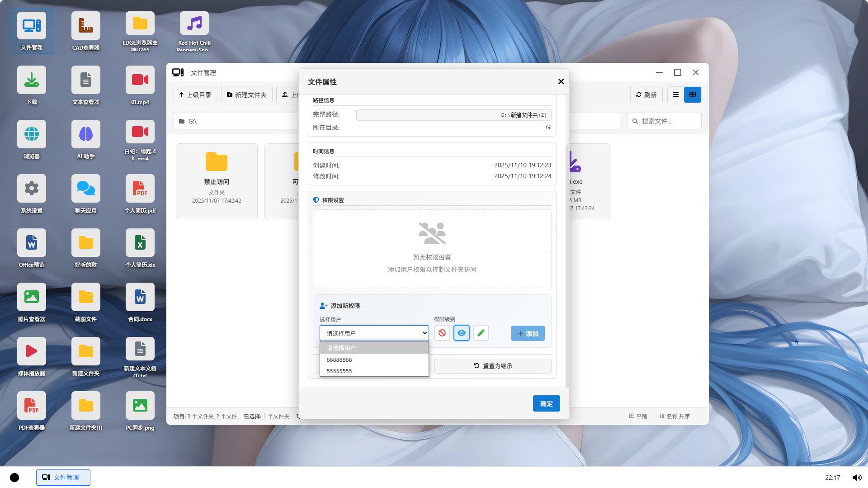Launch the 聊天应用 desktop icon
The height and width of the screenshot is (488, 868).
85,194
